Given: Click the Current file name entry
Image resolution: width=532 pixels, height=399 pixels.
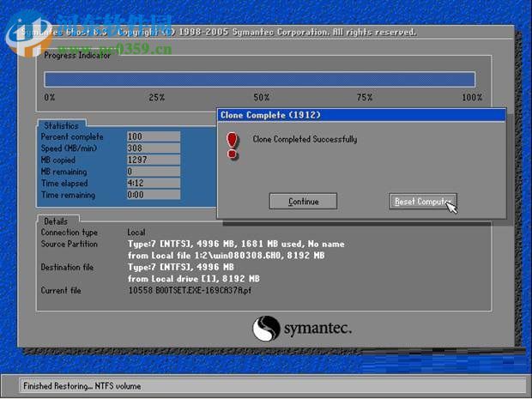Looking at the screenshot, I should 190,291.
